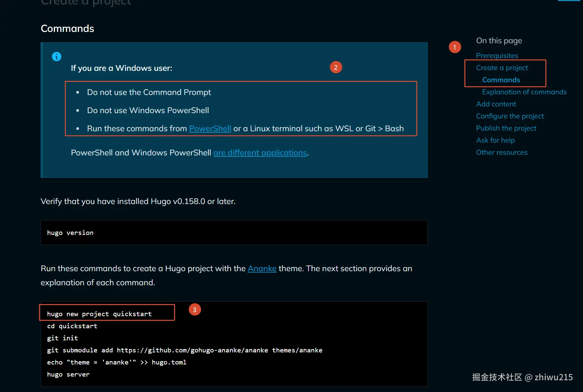Click 'If you are a Windows user:' text

pyautogui.click(x=121, y=68)
